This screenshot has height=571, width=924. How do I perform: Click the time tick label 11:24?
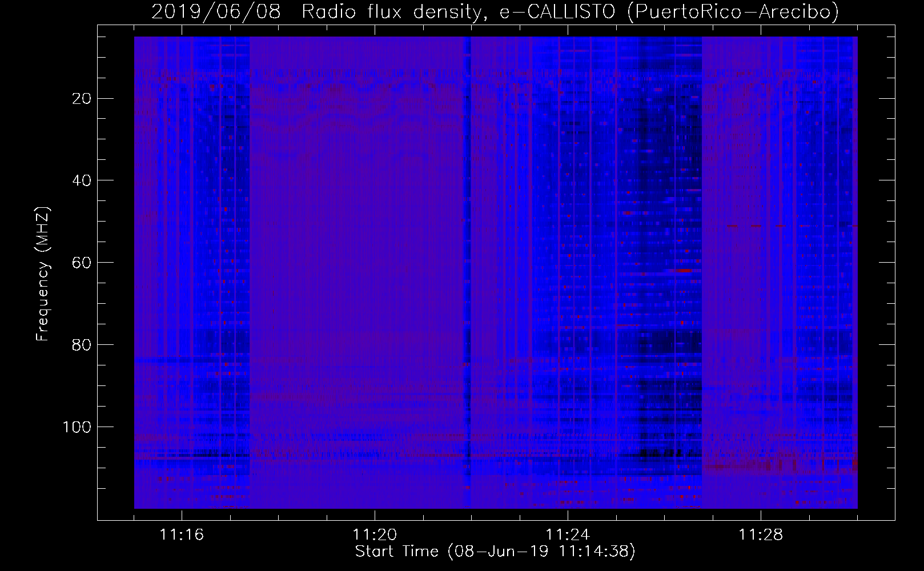coord(568,535)
